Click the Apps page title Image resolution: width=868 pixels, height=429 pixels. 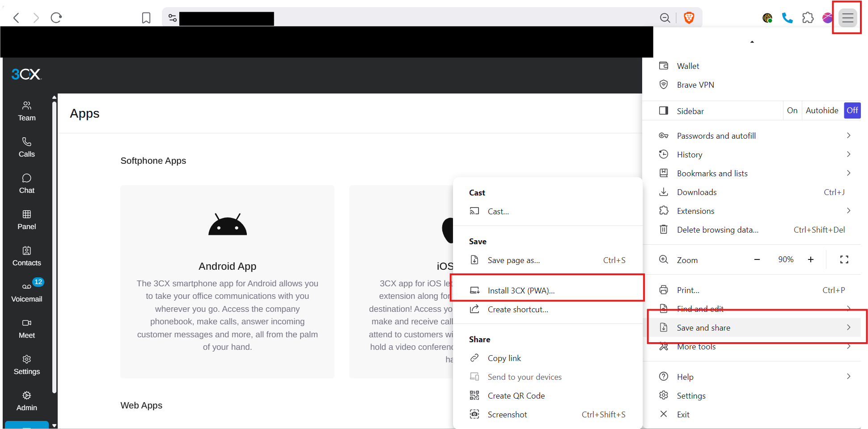[x=85, y=114]
